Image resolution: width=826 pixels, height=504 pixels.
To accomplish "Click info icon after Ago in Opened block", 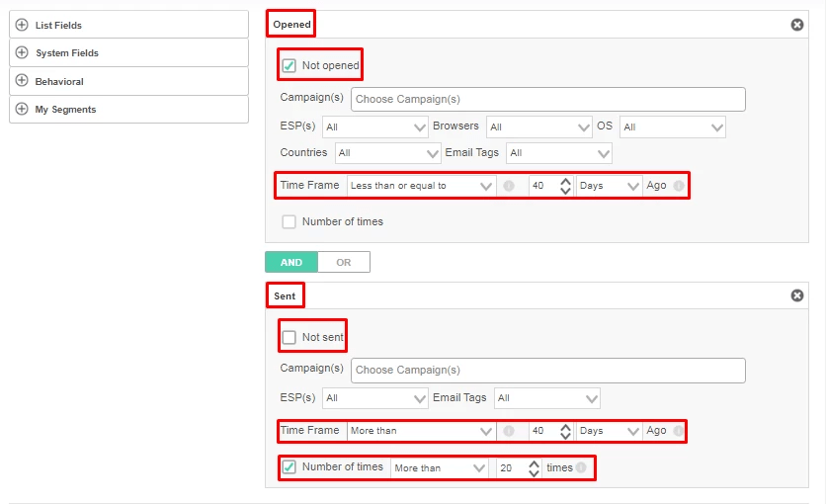I will tap(679, 186).
